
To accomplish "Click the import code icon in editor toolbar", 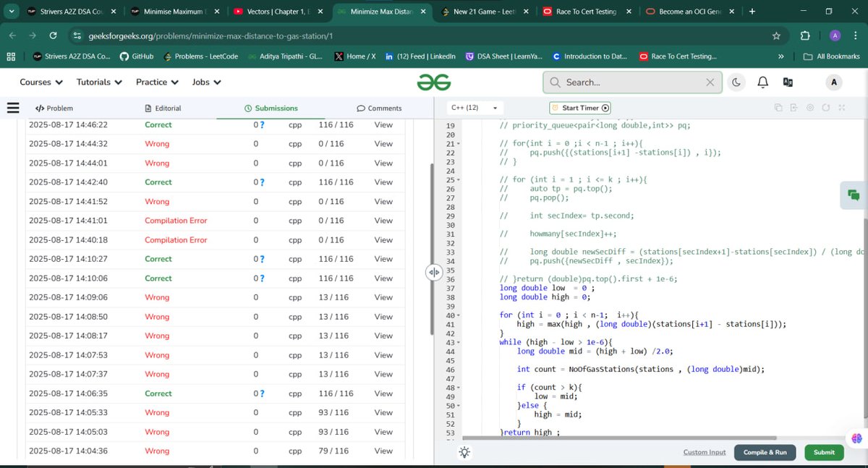I will 793,108.
